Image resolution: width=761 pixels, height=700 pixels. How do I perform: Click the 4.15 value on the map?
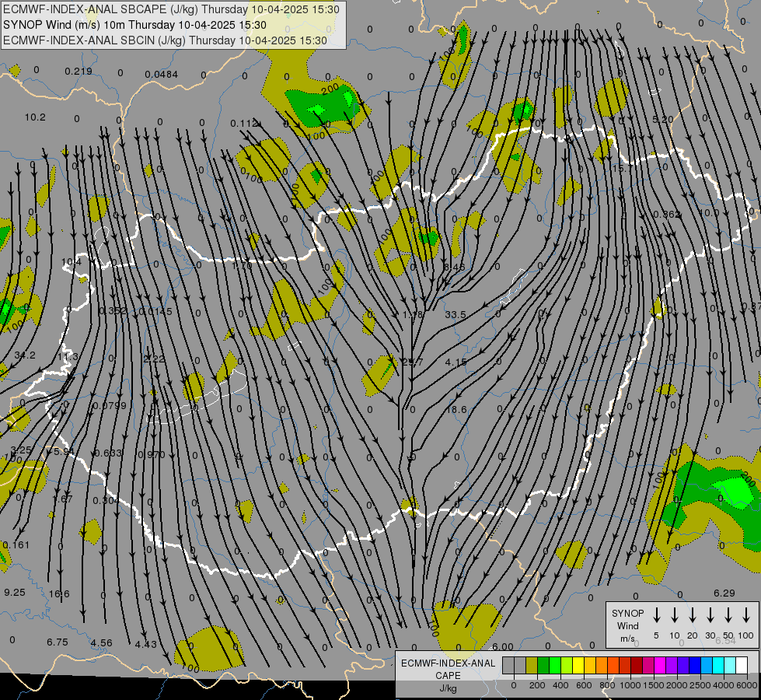pos(456,362)
